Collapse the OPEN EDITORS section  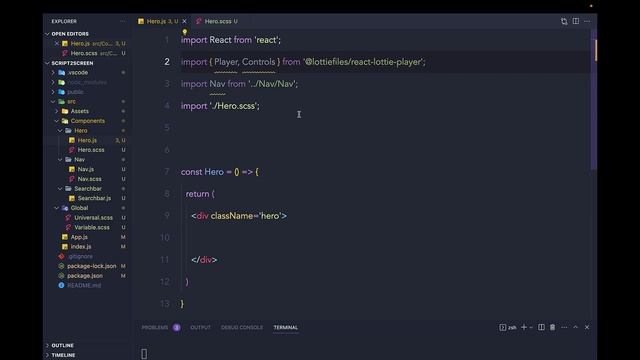pyautogui.click(x=47, y=34)
